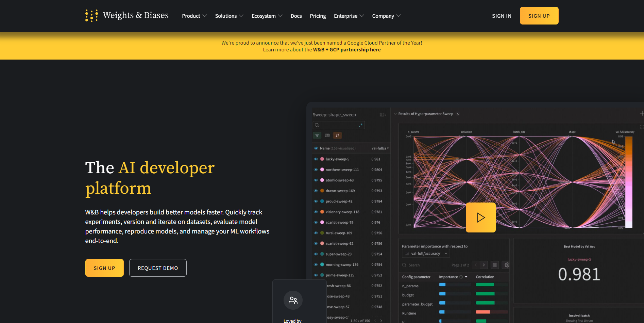
Task: Open W&B + GCP partnership here link
Action: coord(347,50)
